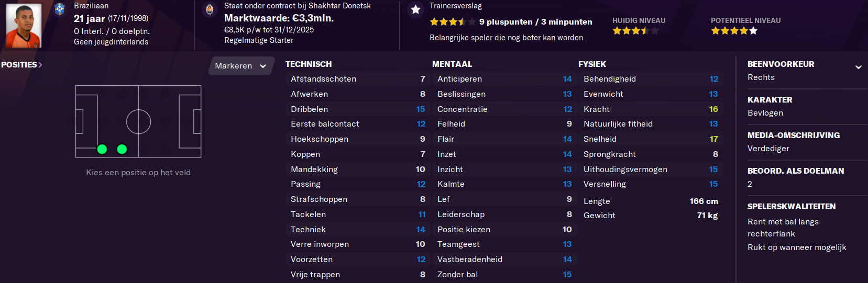Image resolution: width=868 pixels, height=283 pixels.
Task: Open the Markeren dropdown
Action: tap(241, 66)
